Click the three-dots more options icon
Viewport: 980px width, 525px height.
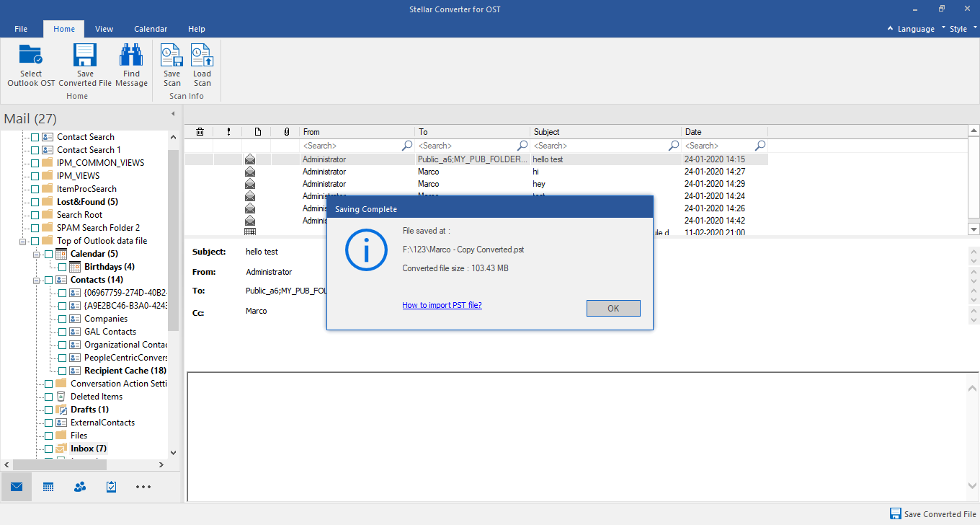click(143, 487)
